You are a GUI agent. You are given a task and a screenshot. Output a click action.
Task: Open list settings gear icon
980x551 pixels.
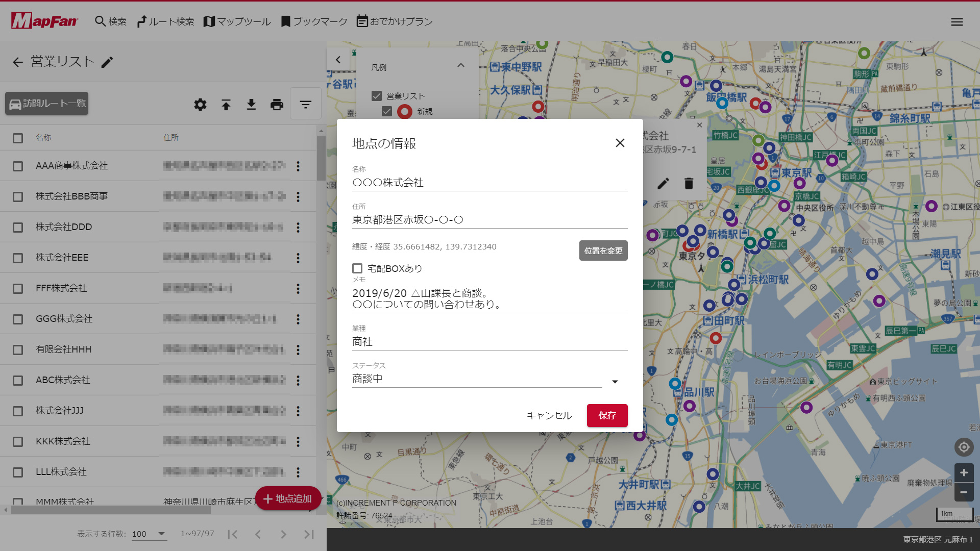tap(201, 105)
